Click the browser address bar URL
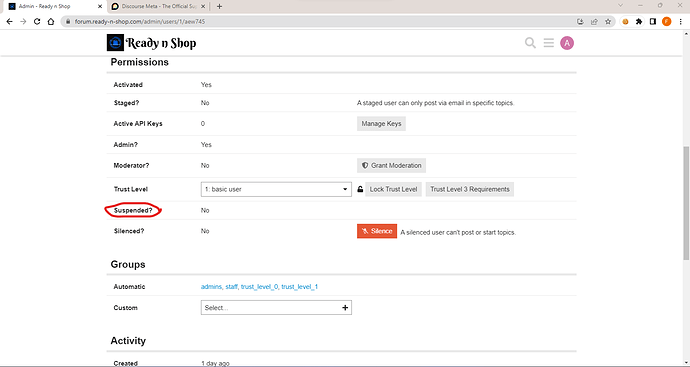The width and height of the screenshot is (690, 367). [139, 21]
